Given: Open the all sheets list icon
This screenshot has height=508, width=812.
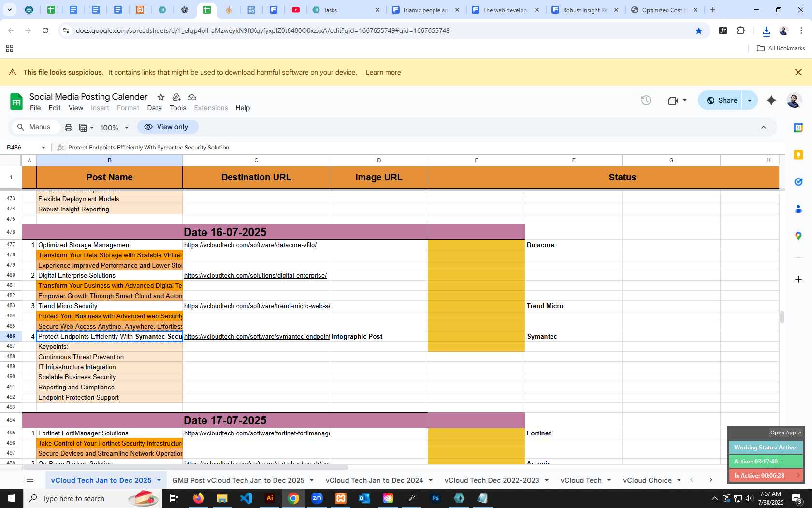Looking at the screenshot, I should (30, 480).
